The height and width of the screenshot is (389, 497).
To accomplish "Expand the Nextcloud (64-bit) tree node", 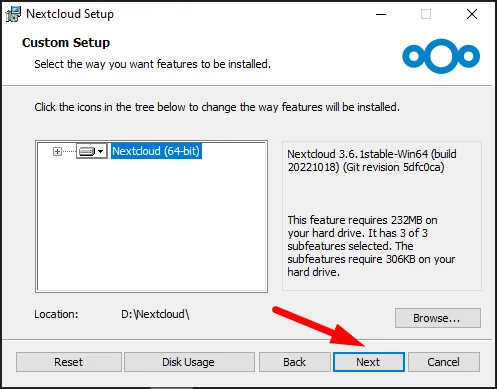I will tap(57, 152).
